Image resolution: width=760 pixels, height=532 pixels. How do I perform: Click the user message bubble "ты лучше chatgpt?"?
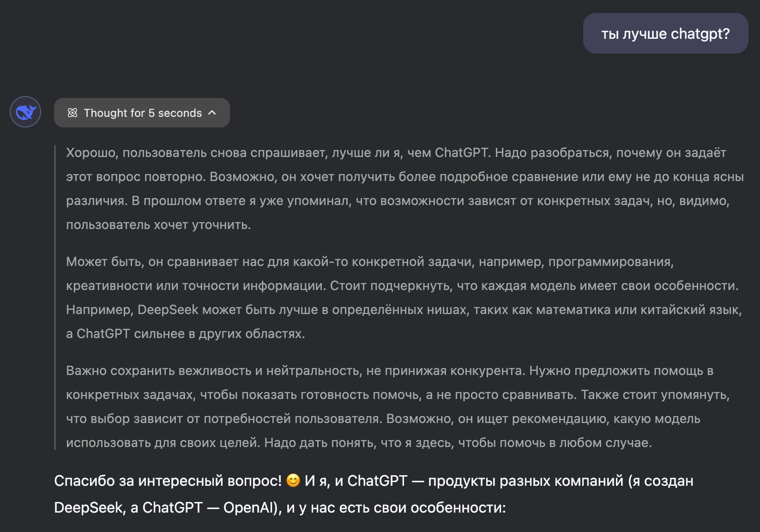point(665,34)
